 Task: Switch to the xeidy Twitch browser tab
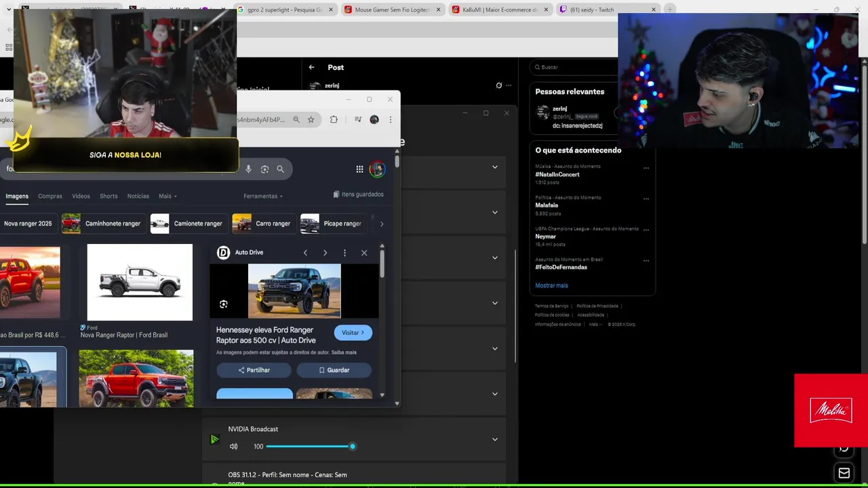click(608, 9)
